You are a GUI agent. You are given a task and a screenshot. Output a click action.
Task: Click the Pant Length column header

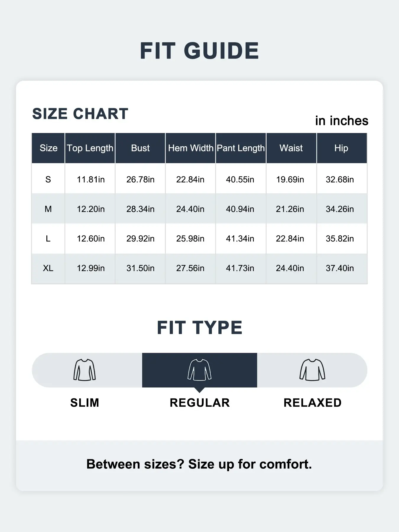[241, 148]
